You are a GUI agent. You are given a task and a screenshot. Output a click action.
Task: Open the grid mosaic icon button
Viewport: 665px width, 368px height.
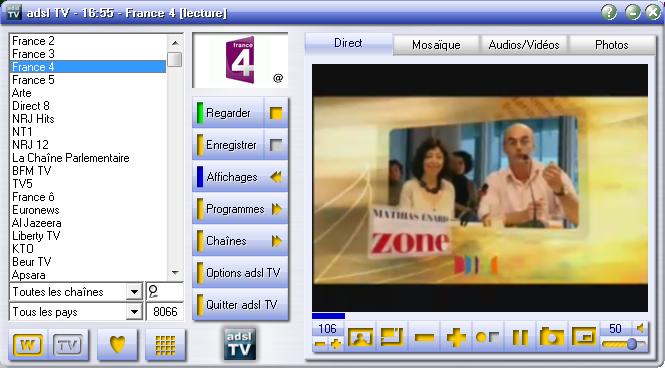pyautogui.click(x=165, y=344)
